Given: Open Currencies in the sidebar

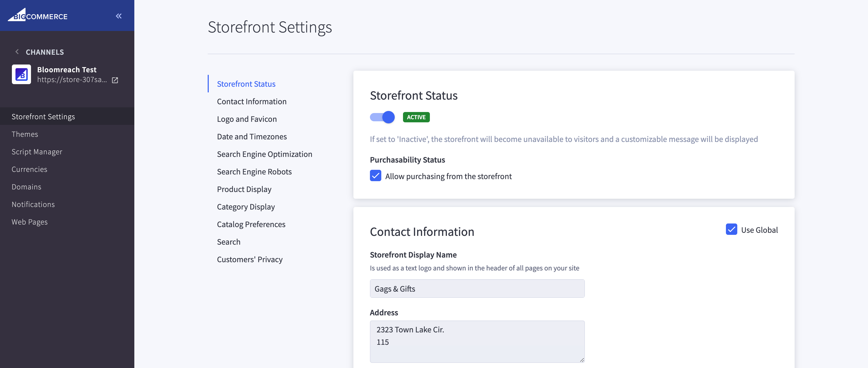Looking at the screenshot, I should point(30,169).
